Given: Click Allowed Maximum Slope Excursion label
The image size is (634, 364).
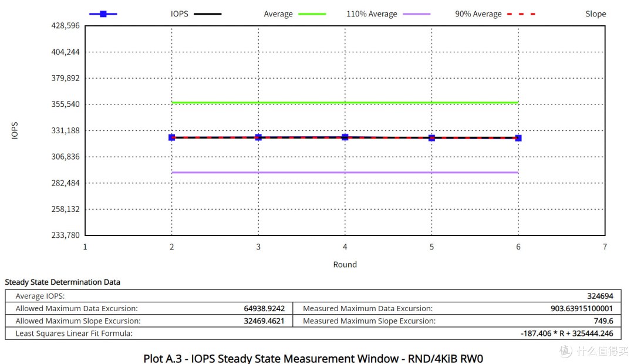Looking at the screenshot, I should tap(78, 321).
